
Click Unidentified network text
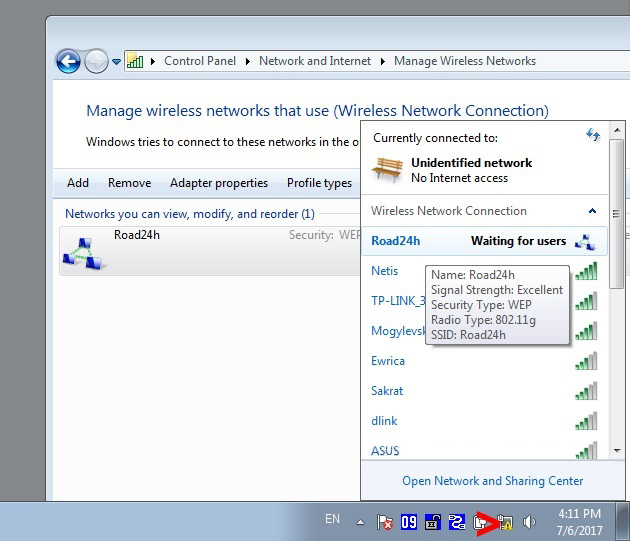[471, 163]
